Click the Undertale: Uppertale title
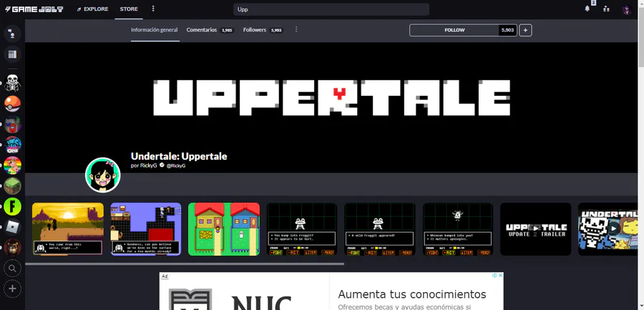The height and width of the screenshot is (310, 644). (179, 156)
